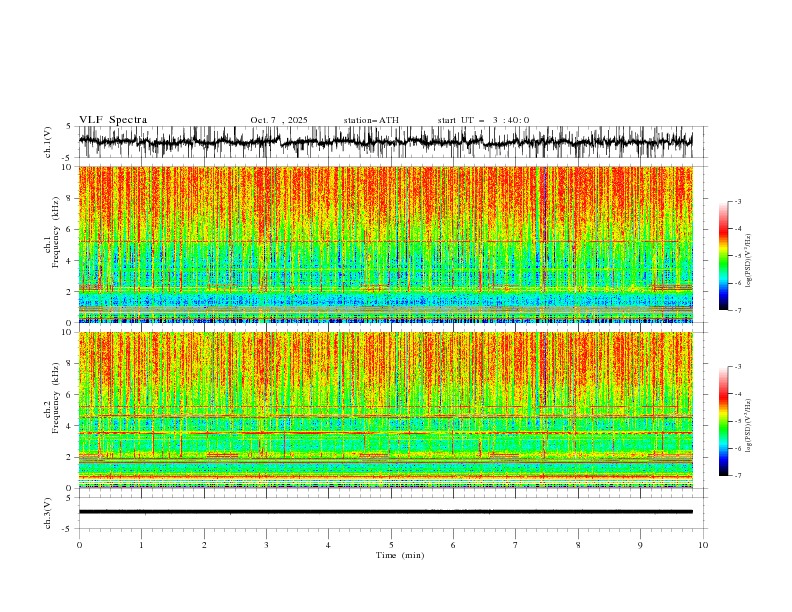This screenshot has width=792, height=612.
Task: Click the "5" minute tick on time axis
Action: point(391,545)
